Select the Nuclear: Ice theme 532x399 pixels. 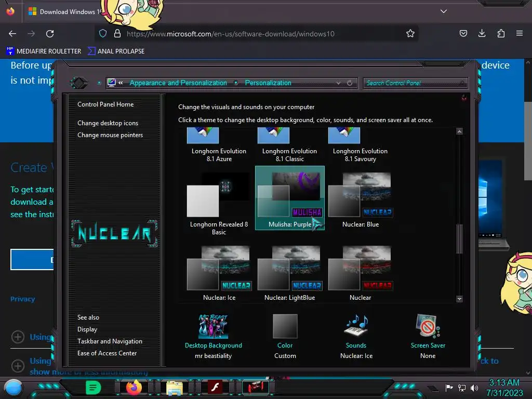pyautogui.click(x=219, y=273)
